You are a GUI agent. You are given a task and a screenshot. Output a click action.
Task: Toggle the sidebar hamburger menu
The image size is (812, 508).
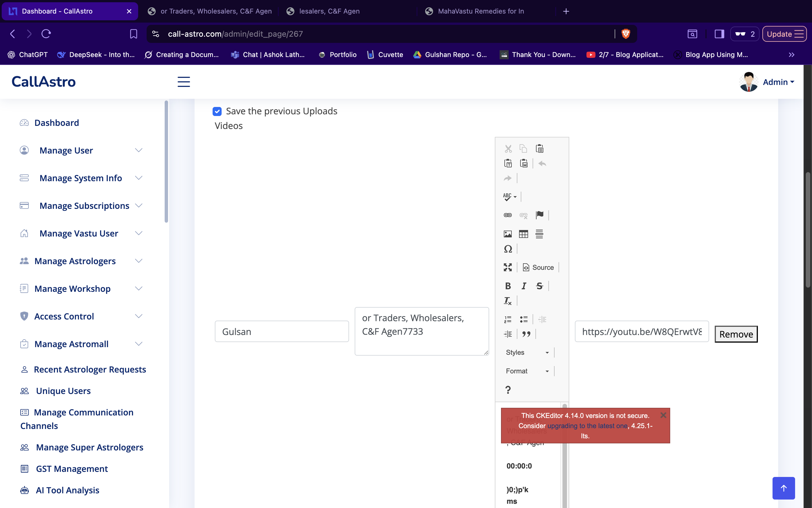click(x=184, y=82)
